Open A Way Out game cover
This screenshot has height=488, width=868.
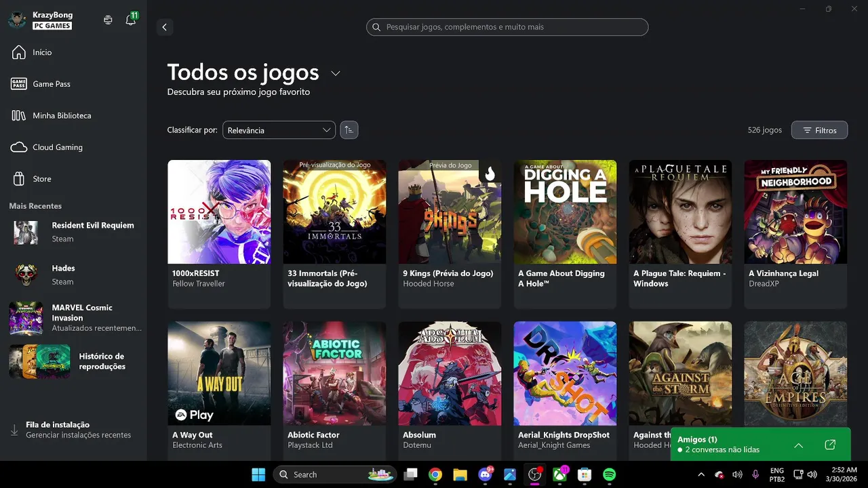pyautogui.click(x=219, y=373)
